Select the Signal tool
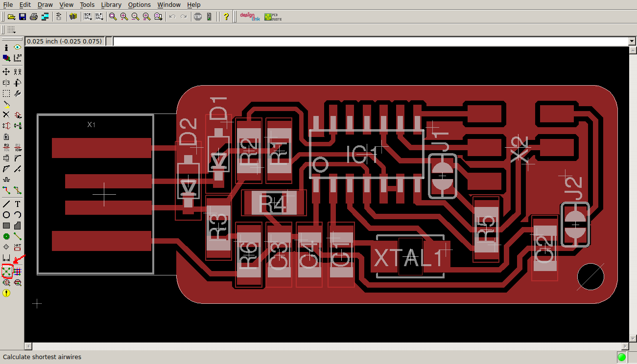 [18, 236]
